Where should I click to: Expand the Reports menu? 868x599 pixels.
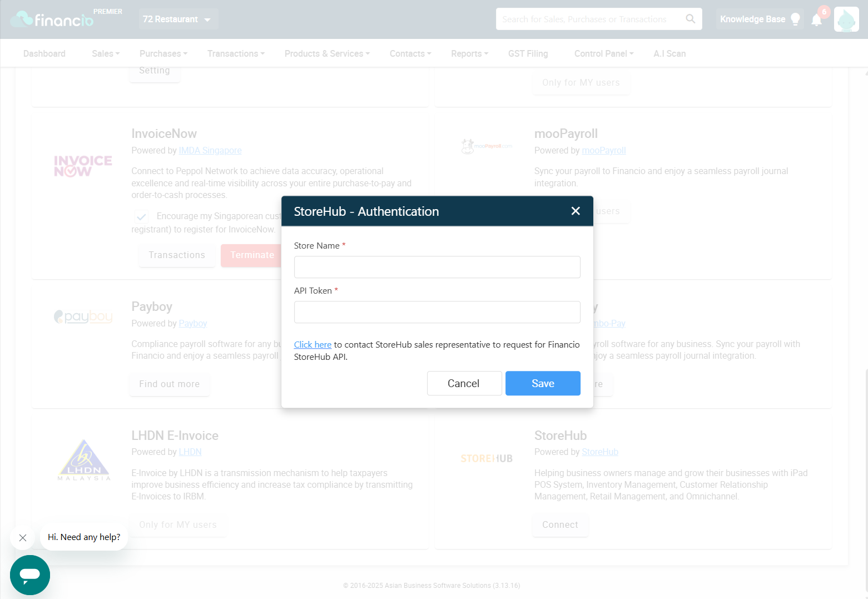pos(470,53)
